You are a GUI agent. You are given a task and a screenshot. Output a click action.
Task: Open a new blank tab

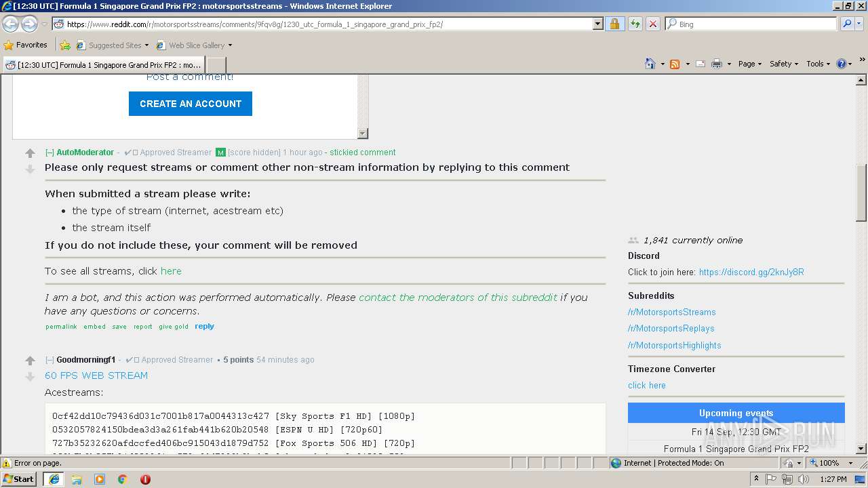point(216,65)
